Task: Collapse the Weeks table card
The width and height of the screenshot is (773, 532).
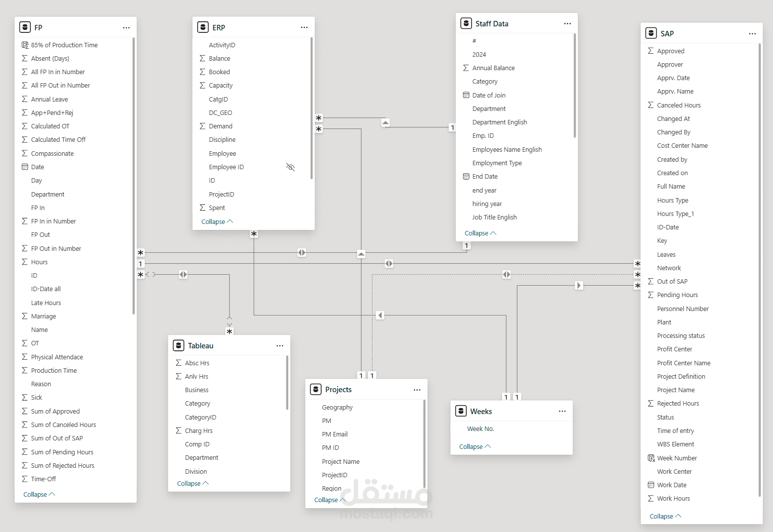Action: pyautogui.click(x=475, y=446)
